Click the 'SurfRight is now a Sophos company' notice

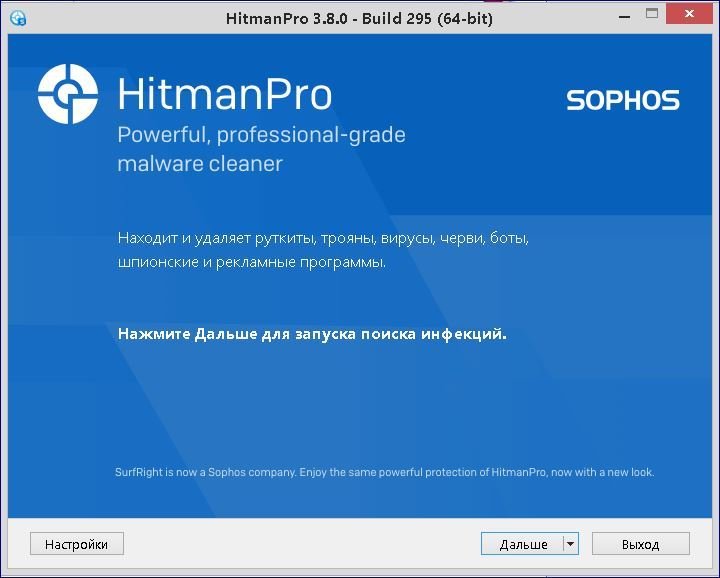pyautogui.click(x=384, y=472)
